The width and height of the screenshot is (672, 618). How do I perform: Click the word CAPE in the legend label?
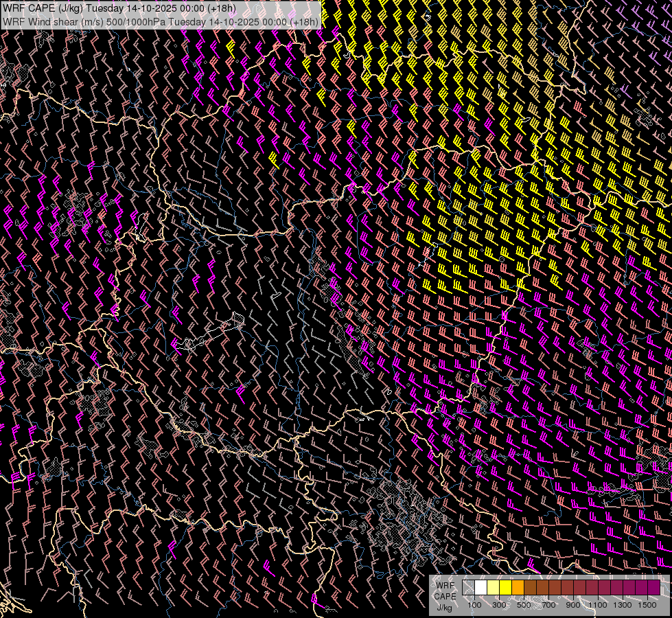(x=445, y=596)
